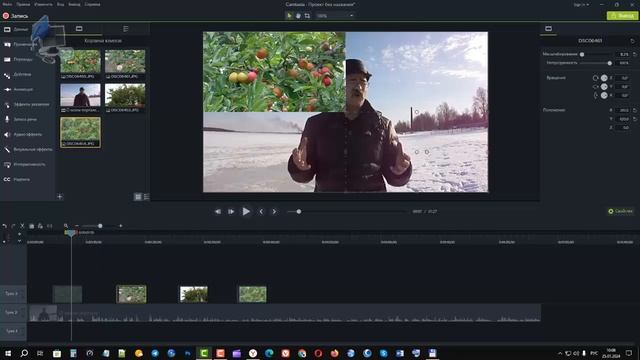
Task: Open the Эффекты указателя cursor effects panel
Action: tap(27, 104)
